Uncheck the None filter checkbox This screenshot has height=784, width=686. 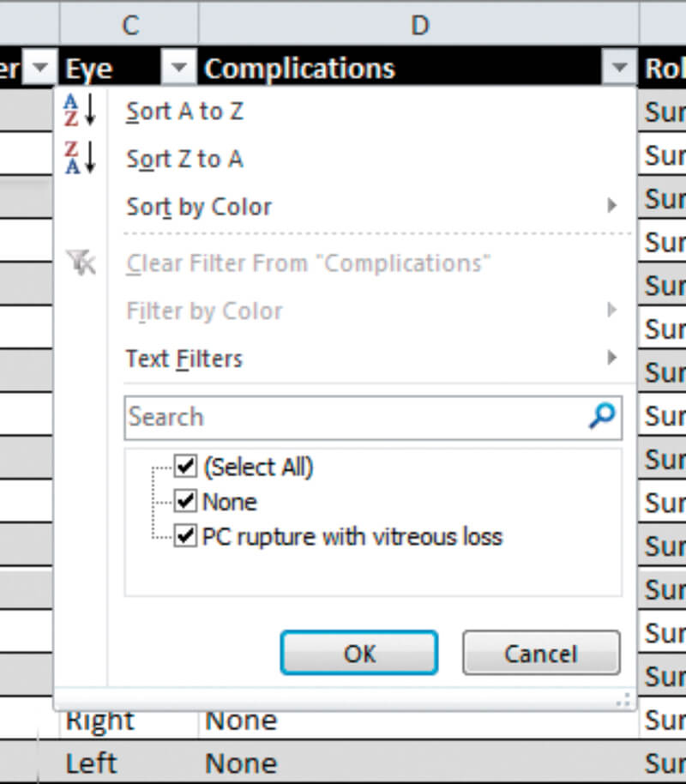pyautogui.click(x=186, y=501)
